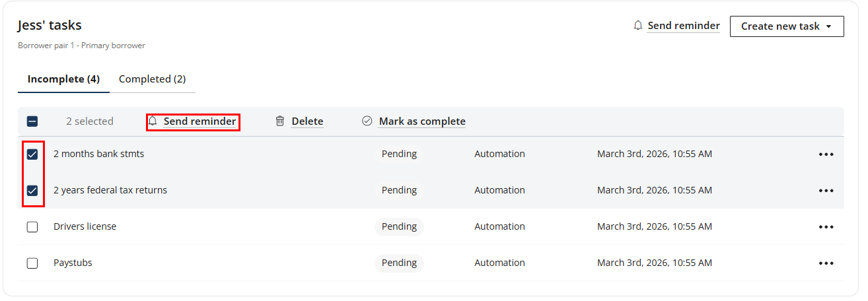Click the Paystubs task name
Image resolution: width=868 pixels, height=301 pixels.
coord(73,263)
